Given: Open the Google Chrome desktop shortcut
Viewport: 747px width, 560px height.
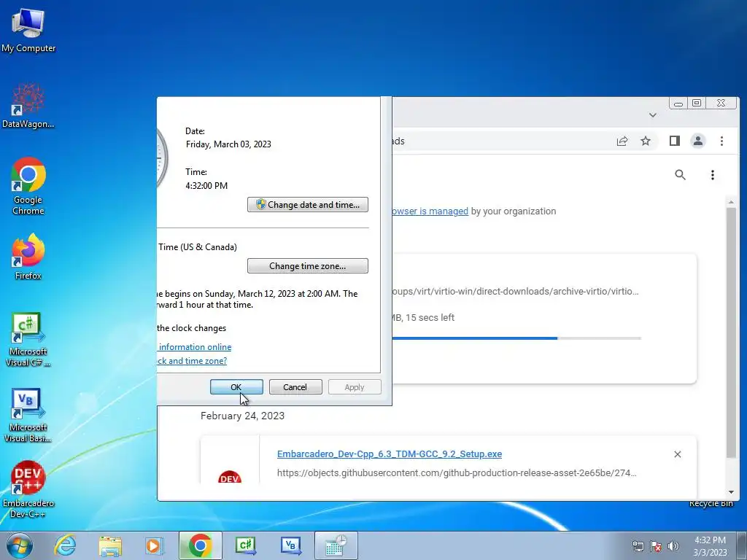Looking at the screenshot, I should (x=28, y=186).
